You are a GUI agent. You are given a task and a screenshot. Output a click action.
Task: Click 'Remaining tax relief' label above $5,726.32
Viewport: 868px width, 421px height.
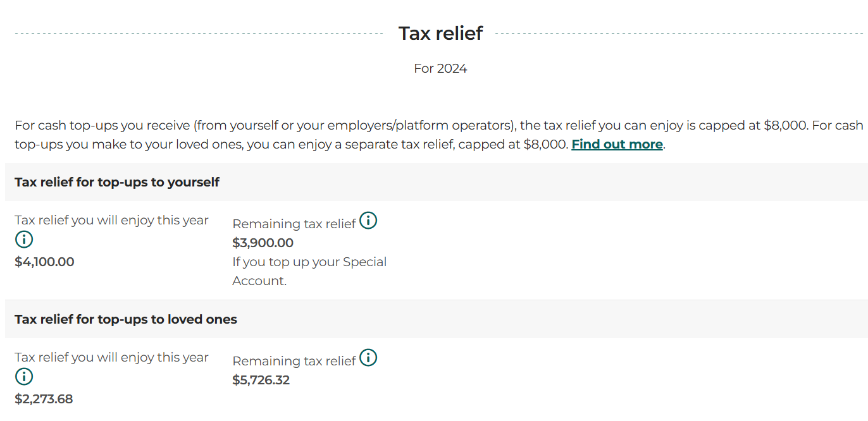pos(294,361)
